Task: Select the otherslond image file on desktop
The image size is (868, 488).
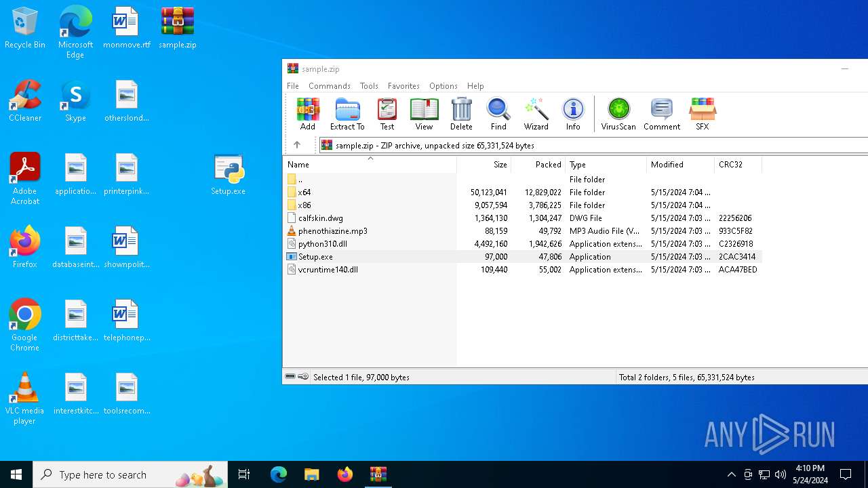Action: (x=127, y=101)
